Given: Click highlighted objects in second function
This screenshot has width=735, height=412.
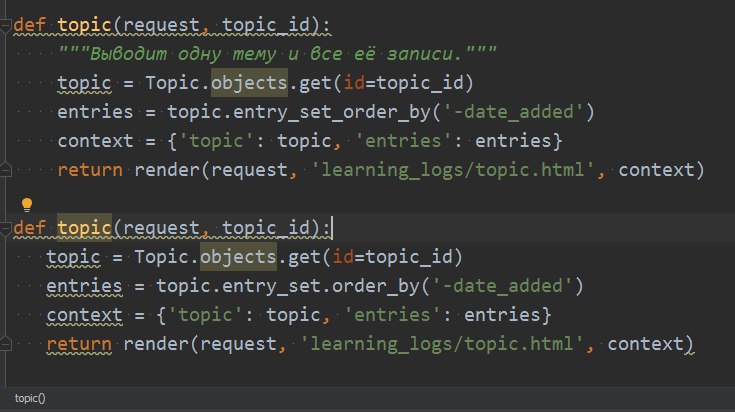Looking at the screenshot, I should 238,257.
